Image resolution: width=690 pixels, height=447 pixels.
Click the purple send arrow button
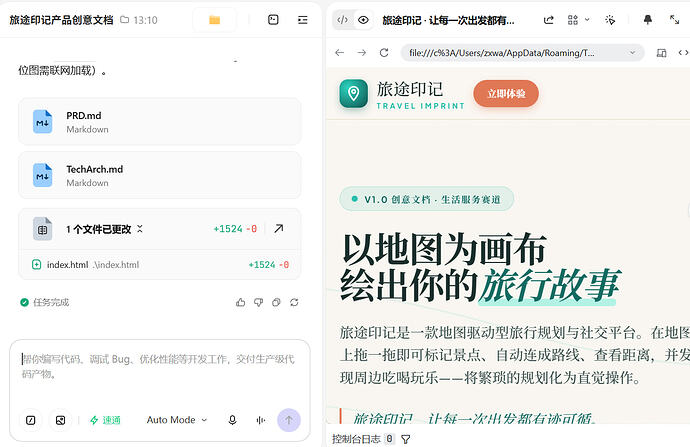coord(289,420)
